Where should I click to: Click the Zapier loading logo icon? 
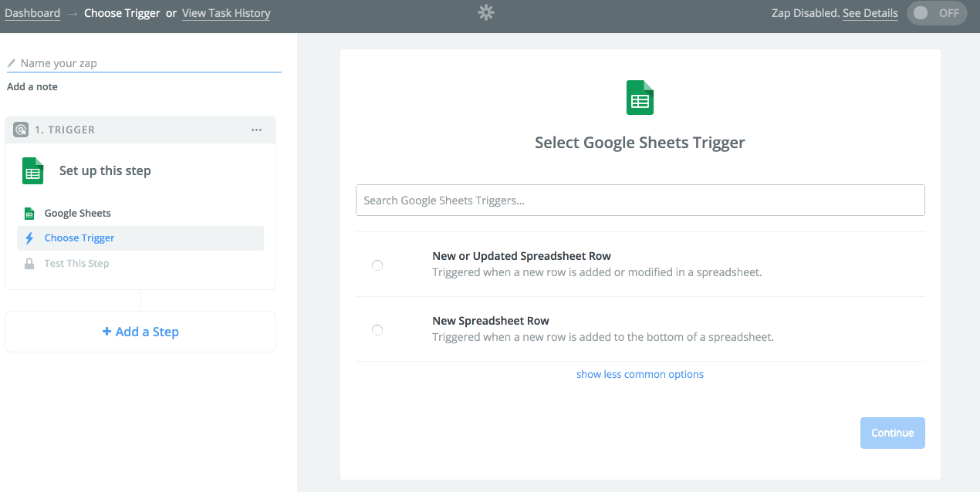[486, 12]
